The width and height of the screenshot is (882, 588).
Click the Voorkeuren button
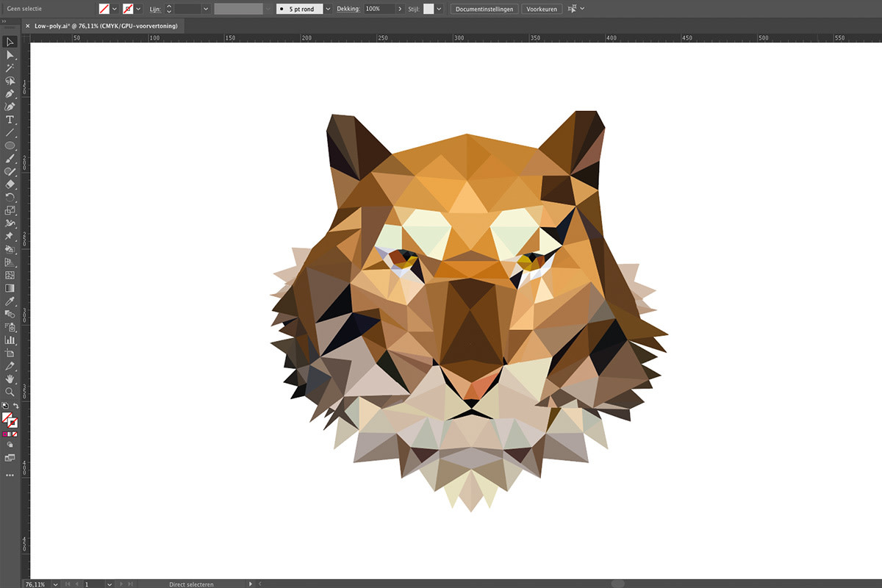542,9
